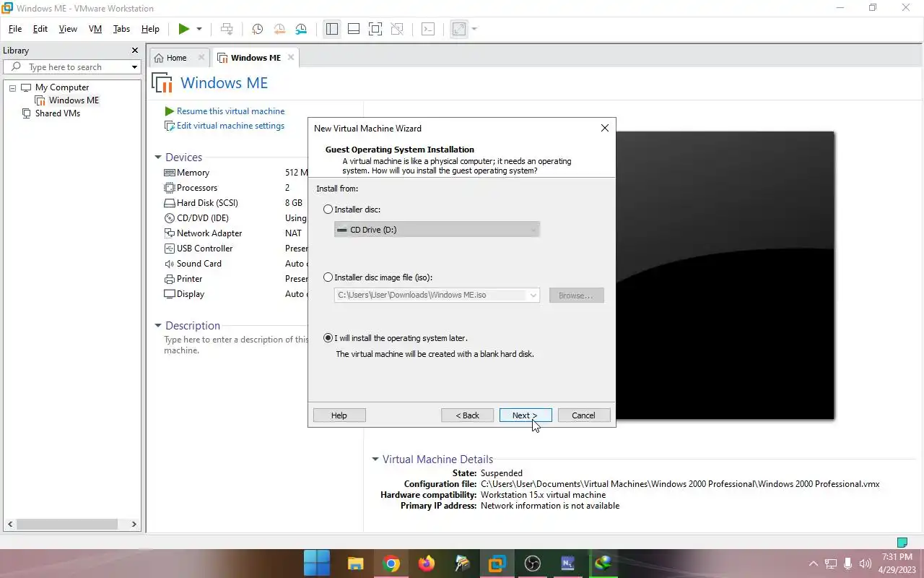Open the View menu
Screen dimensions: 924x578
point(68,29)
